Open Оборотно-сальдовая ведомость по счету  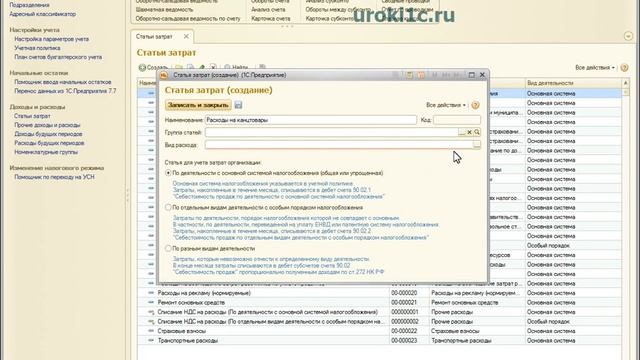188,18
